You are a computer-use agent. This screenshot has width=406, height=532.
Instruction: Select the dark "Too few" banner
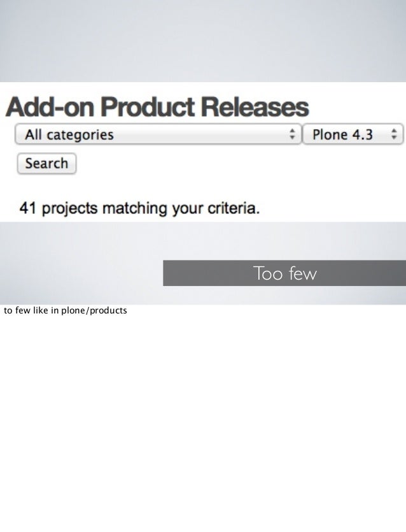point(284,273)
